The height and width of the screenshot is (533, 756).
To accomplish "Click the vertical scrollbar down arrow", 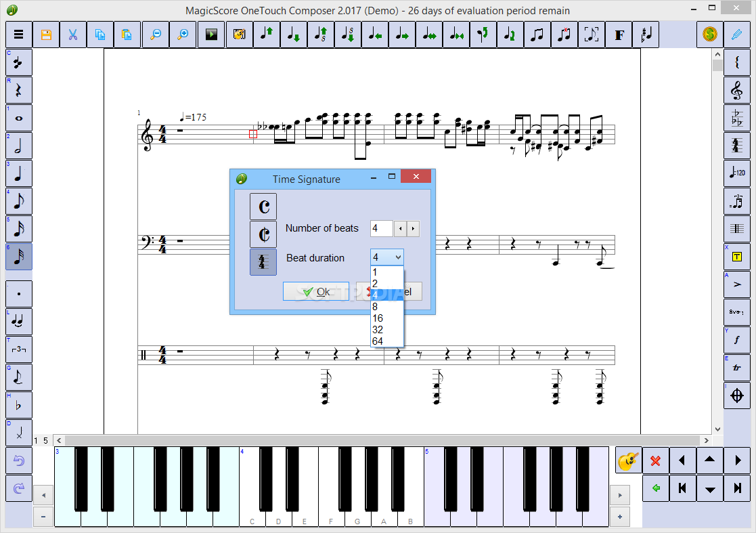I will click(717, 429).
